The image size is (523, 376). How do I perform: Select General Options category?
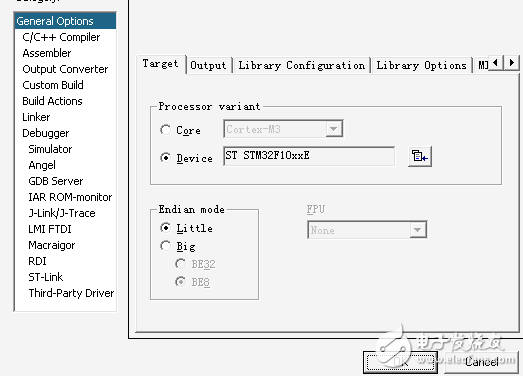(65, 21)
